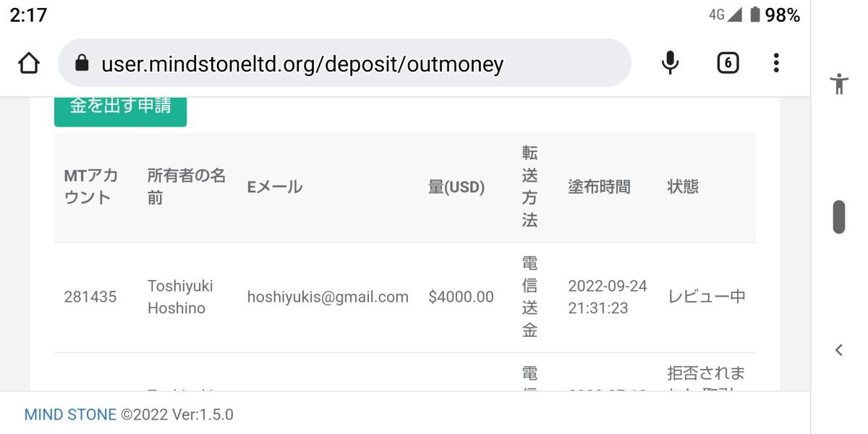The height and width of the screenshot is (434, 868).
Task: Tap the 塗布時間 column header
Action: 599,187
